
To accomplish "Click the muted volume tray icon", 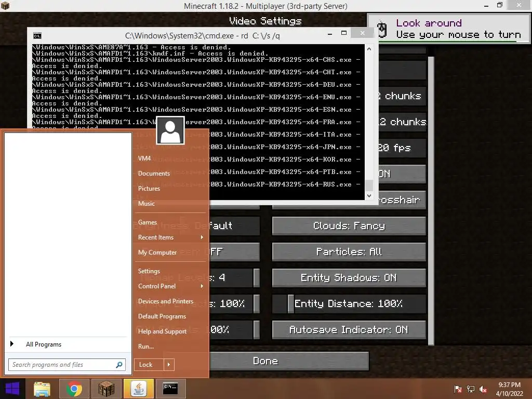I will coord(483,389).
